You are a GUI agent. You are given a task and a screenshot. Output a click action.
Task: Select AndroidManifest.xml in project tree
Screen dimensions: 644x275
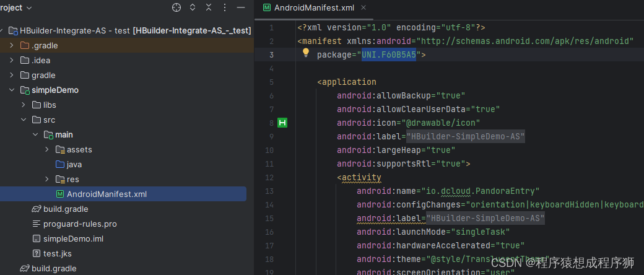(107, 194)
